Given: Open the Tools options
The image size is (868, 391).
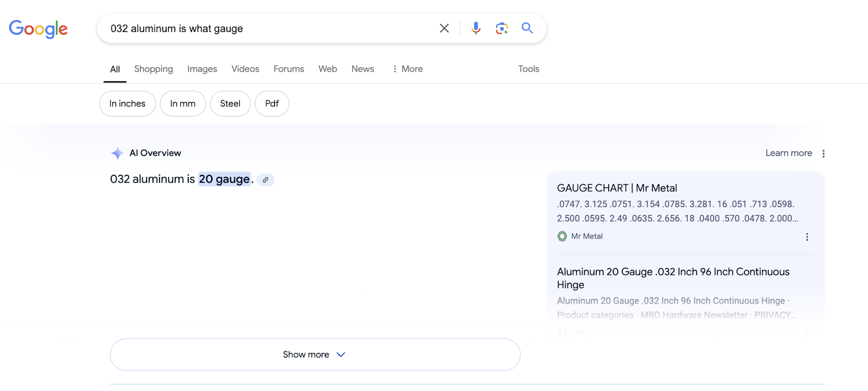Looking at the screenshot, I should coord(528,69).
